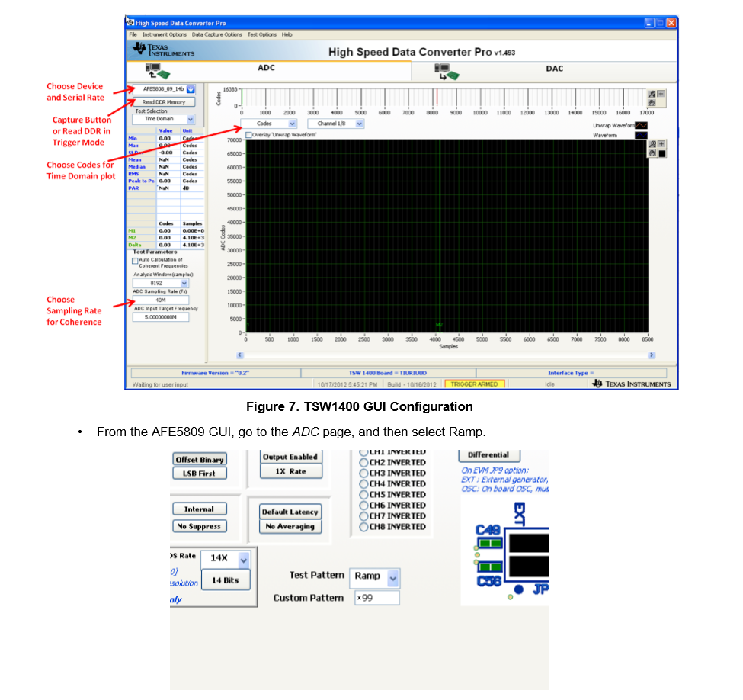Screen dimensions: 743x700
Task: Select crosshair cursor tool in top overview graph
Action: pos(661,94)
